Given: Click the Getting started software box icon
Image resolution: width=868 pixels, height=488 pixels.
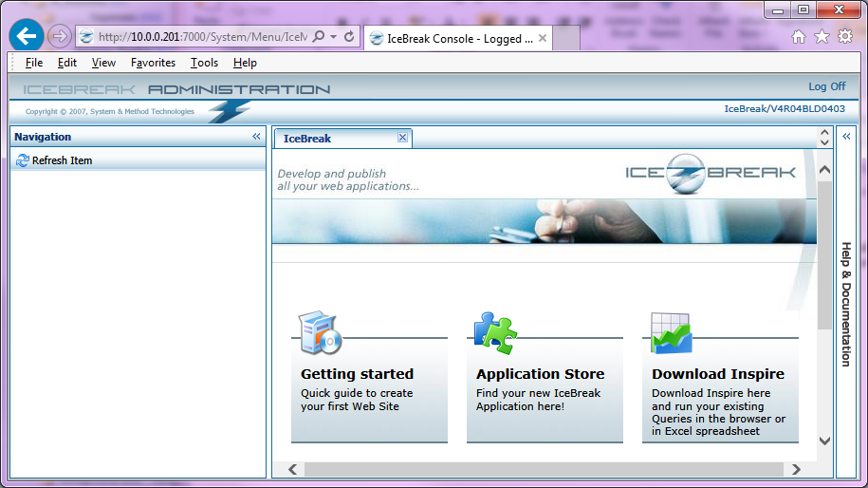Looking at the screenshot, I should [320, 332].
